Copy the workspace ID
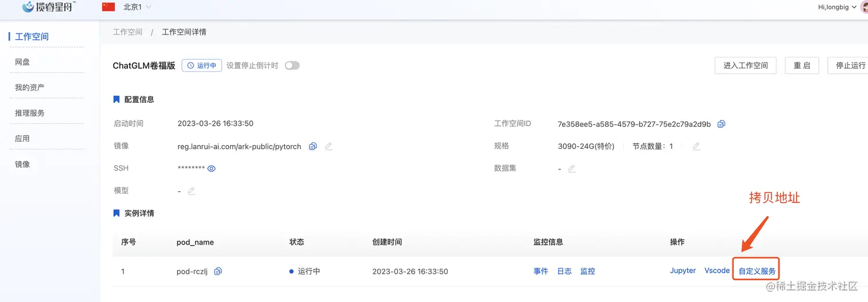This screenshot has height=302, width=868. [x=722, y=124]
